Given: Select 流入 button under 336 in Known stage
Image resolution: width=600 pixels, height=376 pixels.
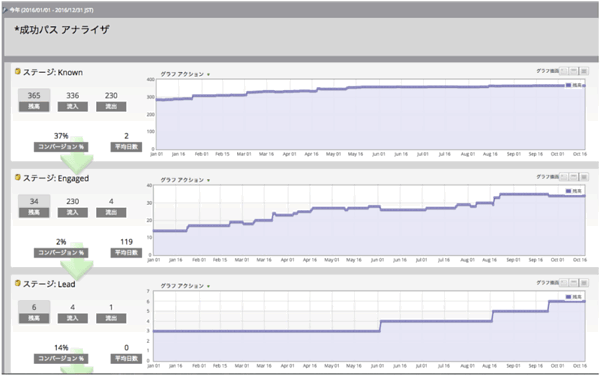Looking at the screenshot, I should tap(73, 106).
